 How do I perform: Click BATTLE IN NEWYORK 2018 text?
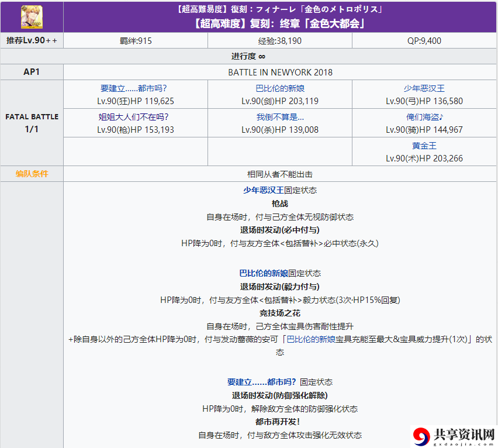tap(280, 73)
